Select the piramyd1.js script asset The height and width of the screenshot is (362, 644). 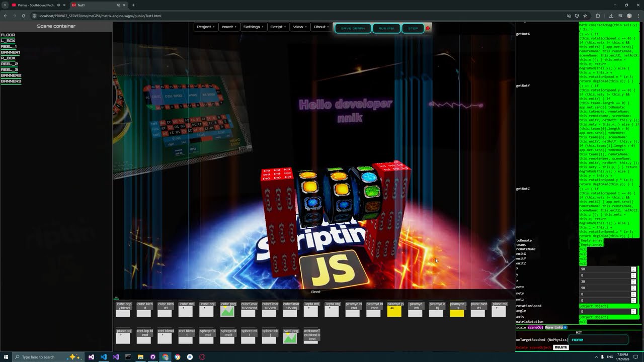click(x=457, y=309)
